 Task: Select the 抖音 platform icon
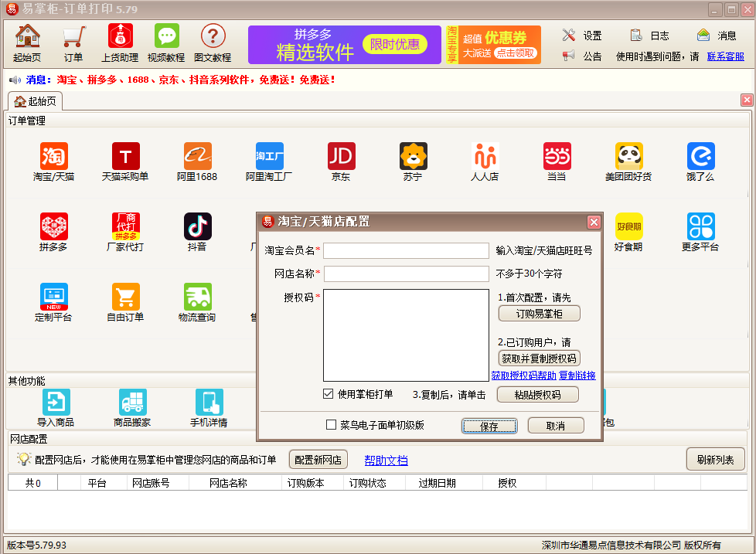tap(197, 227)
